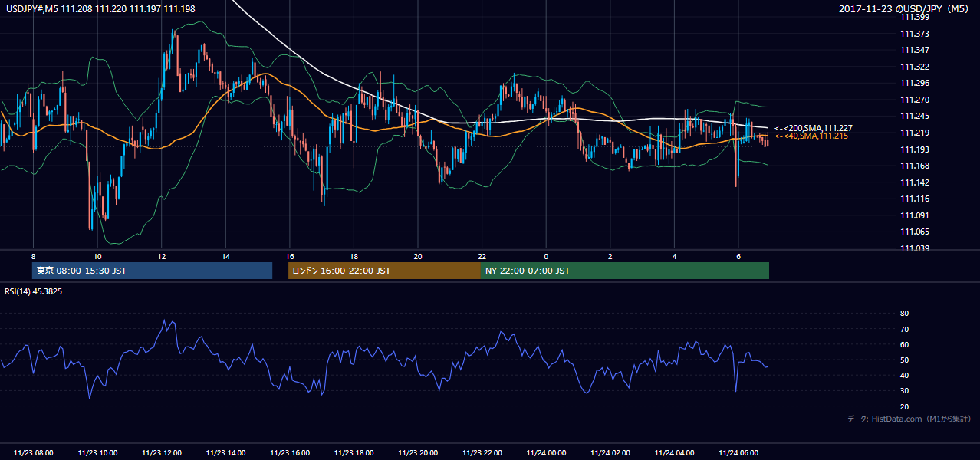The width and height of the screenshot is (980, 460).
Task: Click the 11/24 06:00 time label
Action: coord(738,453)
